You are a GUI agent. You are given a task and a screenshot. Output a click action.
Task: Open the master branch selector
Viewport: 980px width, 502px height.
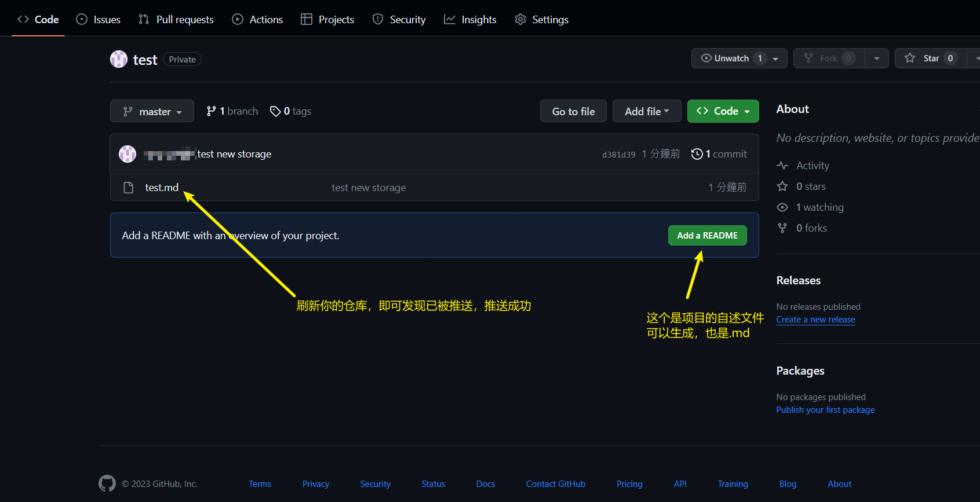[152, 111]
